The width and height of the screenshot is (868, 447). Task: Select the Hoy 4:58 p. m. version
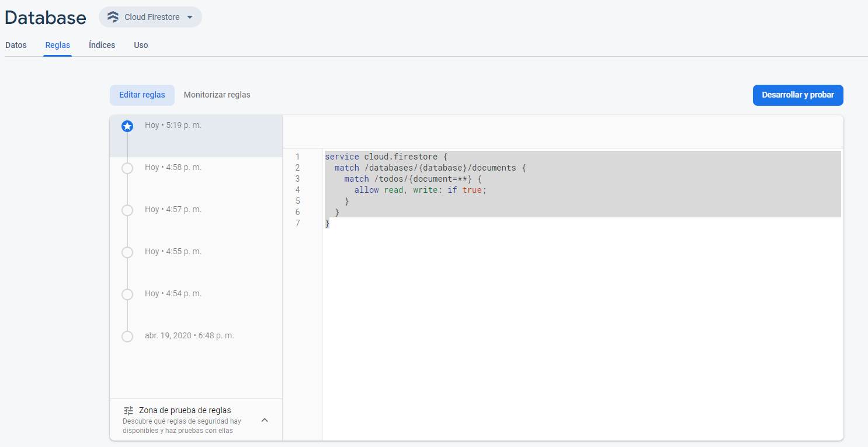click(x=196, y=178)
